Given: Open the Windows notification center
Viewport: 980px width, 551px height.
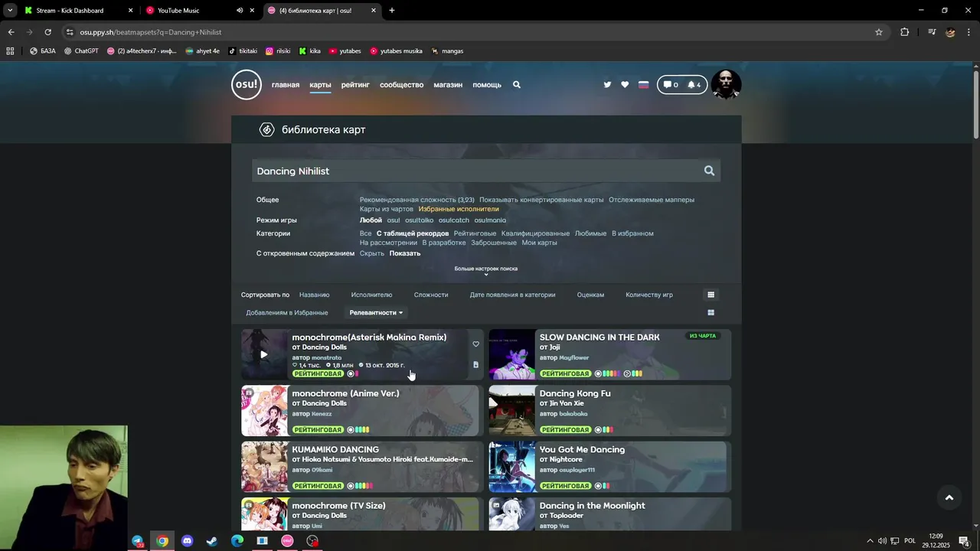Looking at the screenshot, I should pyautogui.click(x=964, y=541).
